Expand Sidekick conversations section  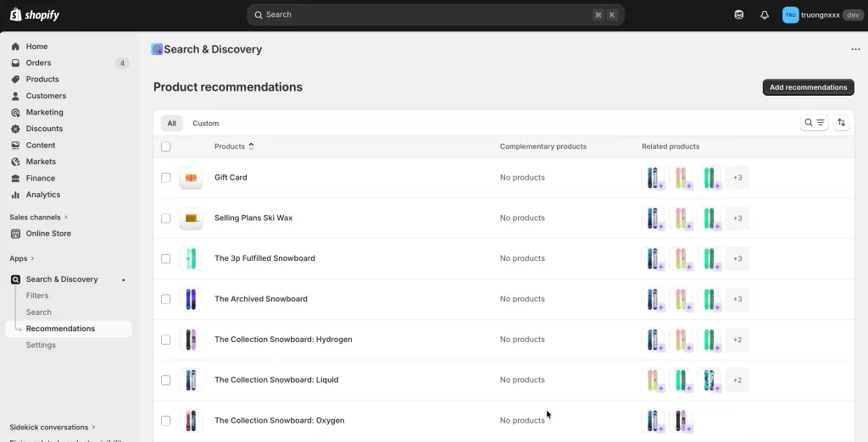pos(53,427)
